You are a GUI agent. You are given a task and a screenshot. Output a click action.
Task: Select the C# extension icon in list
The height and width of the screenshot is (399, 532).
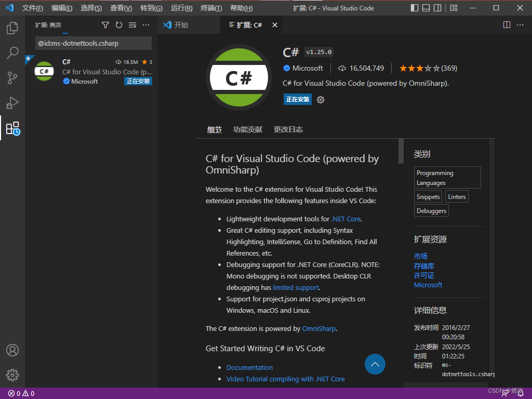point(44,71)
